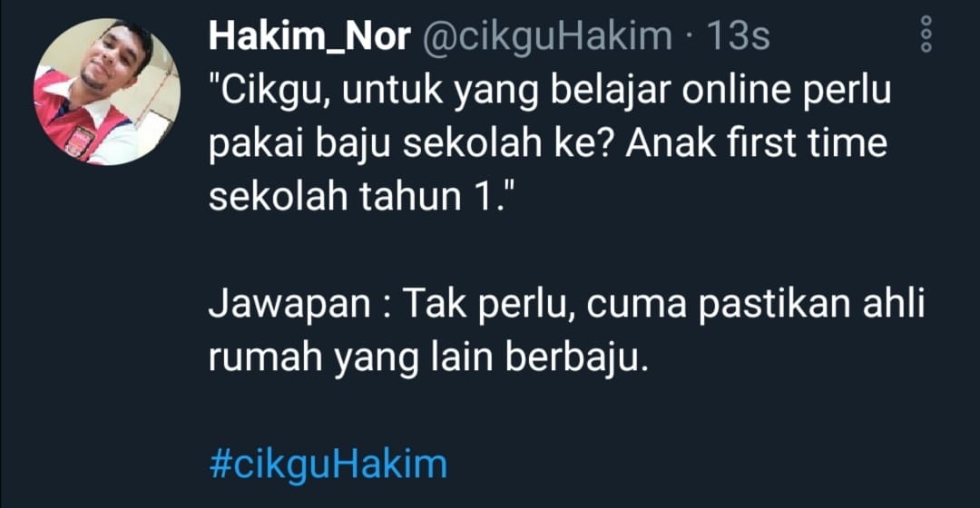Visit the @cikguHakim handle

point(547,35)
